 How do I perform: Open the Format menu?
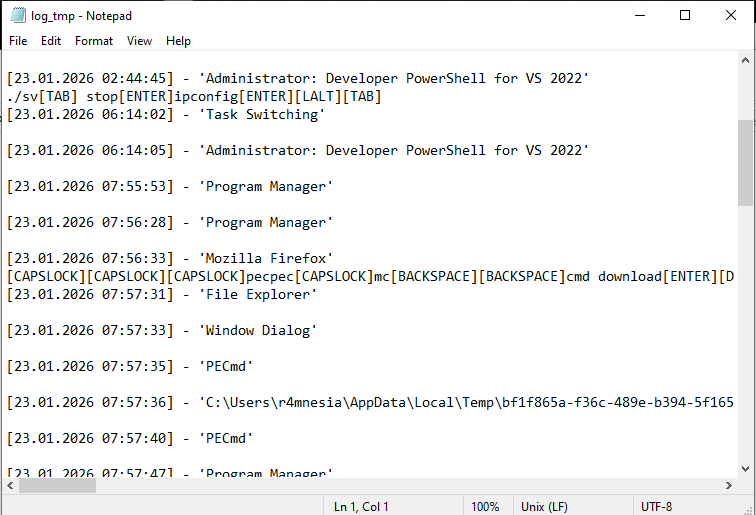(94, 41)
